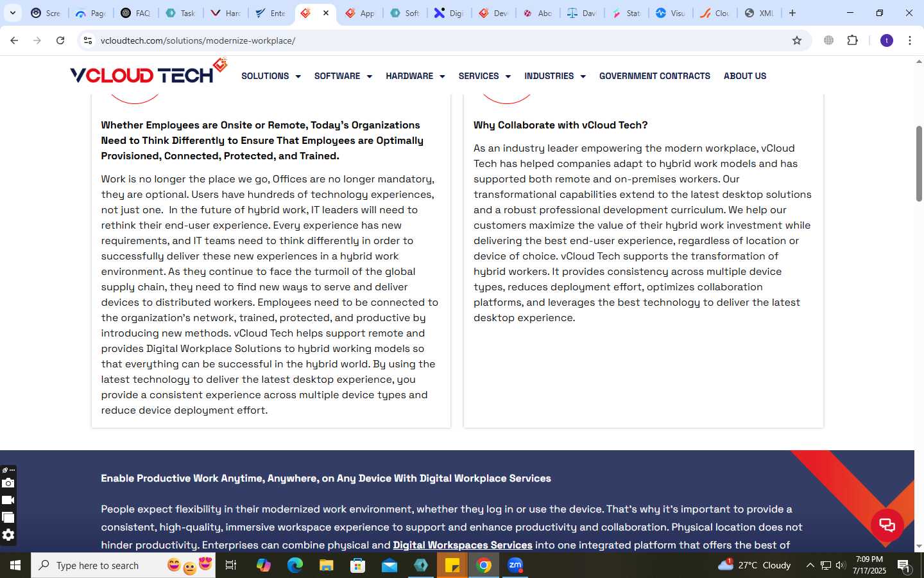This screenshot has width=924, height=578.
Task: Open the volume speaker icon in tray
Action: click(841, 565)
